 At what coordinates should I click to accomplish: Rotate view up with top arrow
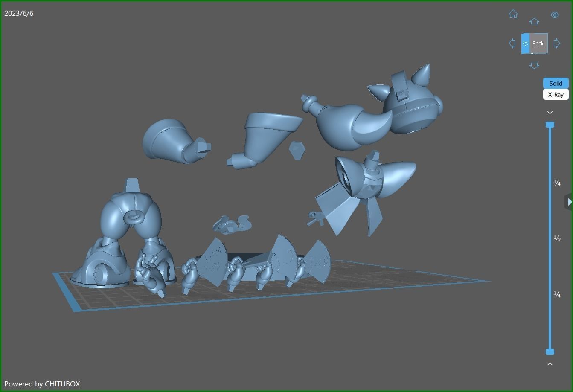(534, 21)
